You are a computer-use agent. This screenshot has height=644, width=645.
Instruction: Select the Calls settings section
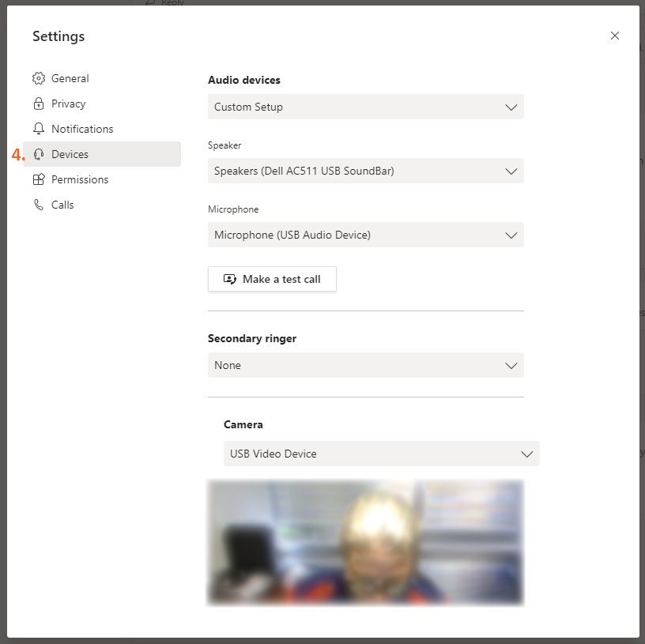pos(62,205)
